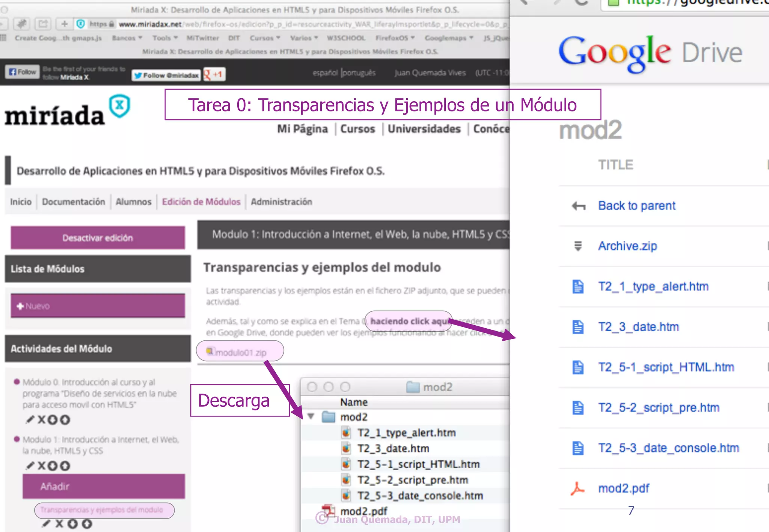Screen dimensions: 769x532
Task: Delete the Transparencias y ejemplos activity via its X icon
Action: 59,524
